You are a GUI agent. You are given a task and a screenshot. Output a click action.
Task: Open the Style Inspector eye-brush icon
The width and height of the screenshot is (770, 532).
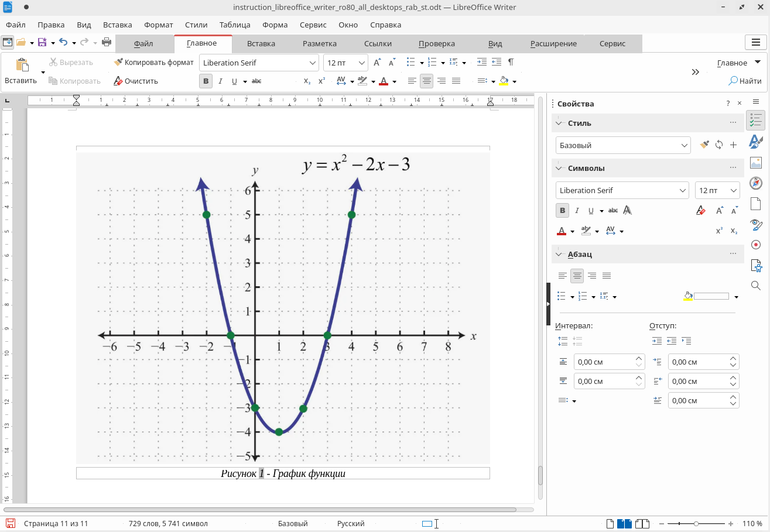(x=756, y=224)
